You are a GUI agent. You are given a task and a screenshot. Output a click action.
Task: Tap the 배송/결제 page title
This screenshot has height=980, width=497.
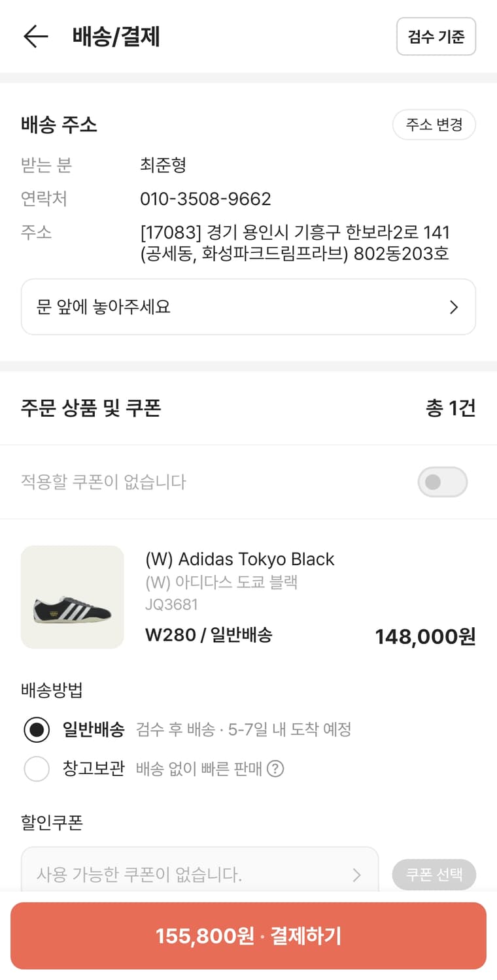(116, 37)
